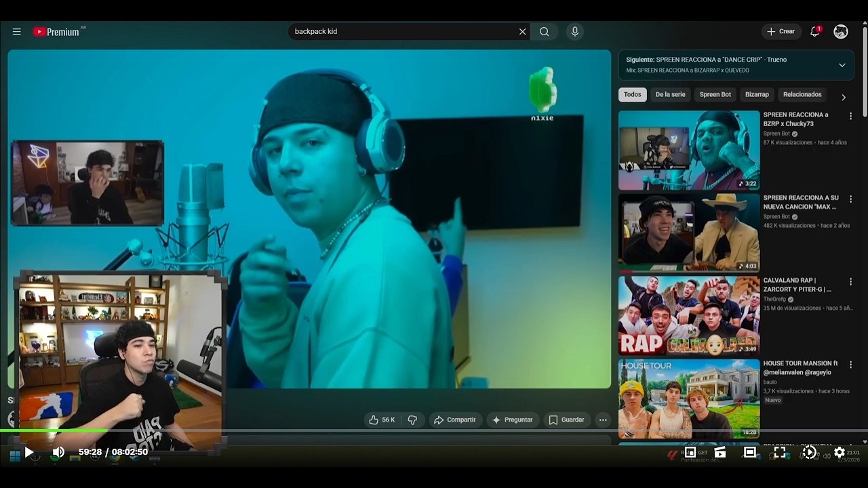The height and width of the screenshot is (488, 868).
Task: Select the Todos filter chip
Action: [632, 95]
